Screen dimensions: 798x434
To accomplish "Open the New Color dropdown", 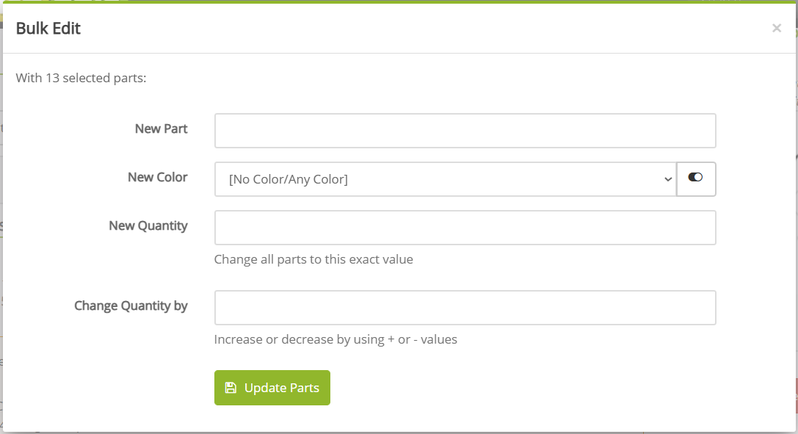I will coord(445,179).
